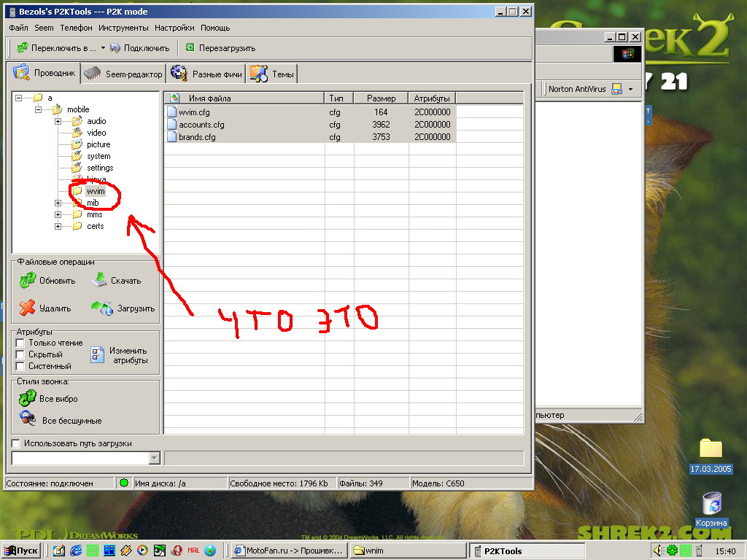Sort the list by Размер column
747x560 pixels.
coord(381,98)
